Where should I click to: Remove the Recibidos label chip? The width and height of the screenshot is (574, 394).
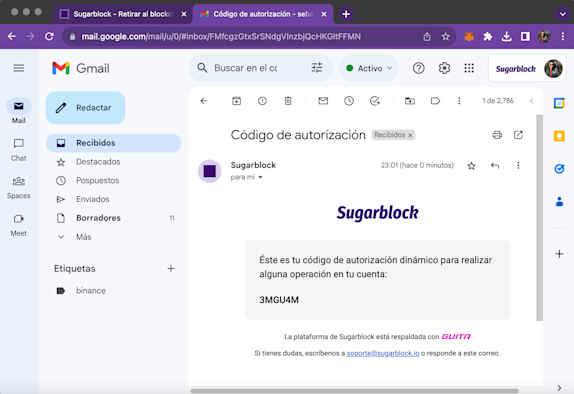tap(410, 135)
